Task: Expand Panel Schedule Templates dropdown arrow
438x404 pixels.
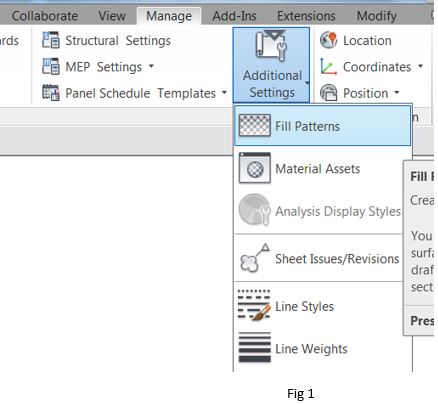Action: coord(224,92)
